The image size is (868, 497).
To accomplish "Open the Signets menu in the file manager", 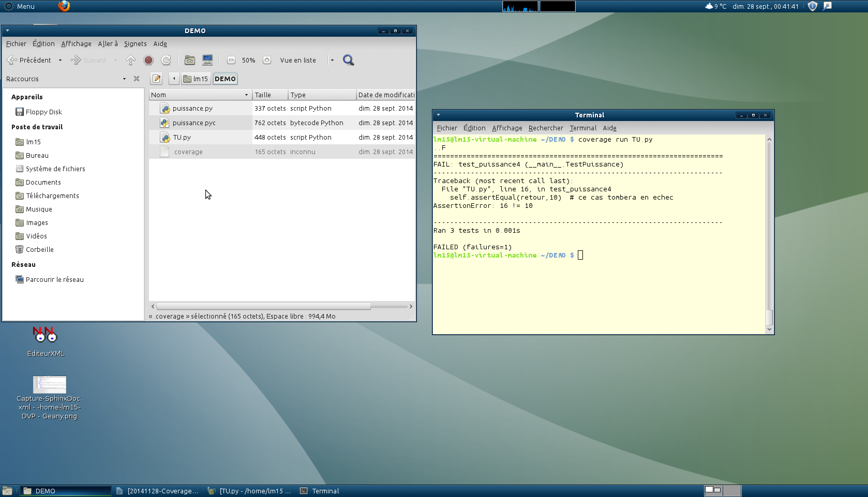I will [134, 44].
